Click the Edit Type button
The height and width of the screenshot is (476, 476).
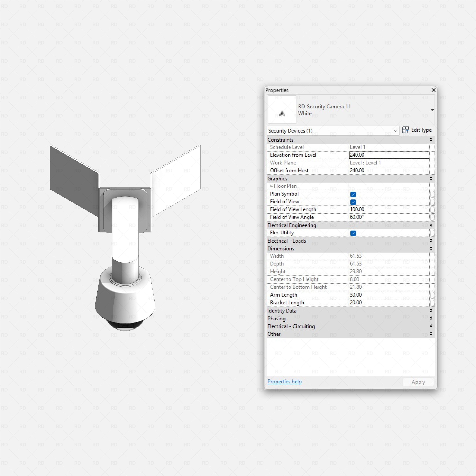pos(417,130)
